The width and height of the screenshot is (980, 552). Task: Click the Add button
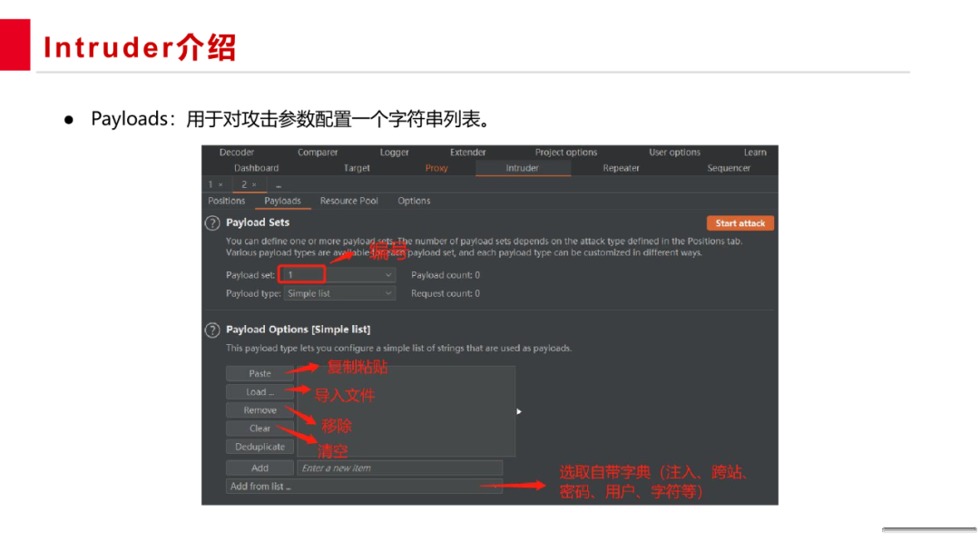point(260,468)
